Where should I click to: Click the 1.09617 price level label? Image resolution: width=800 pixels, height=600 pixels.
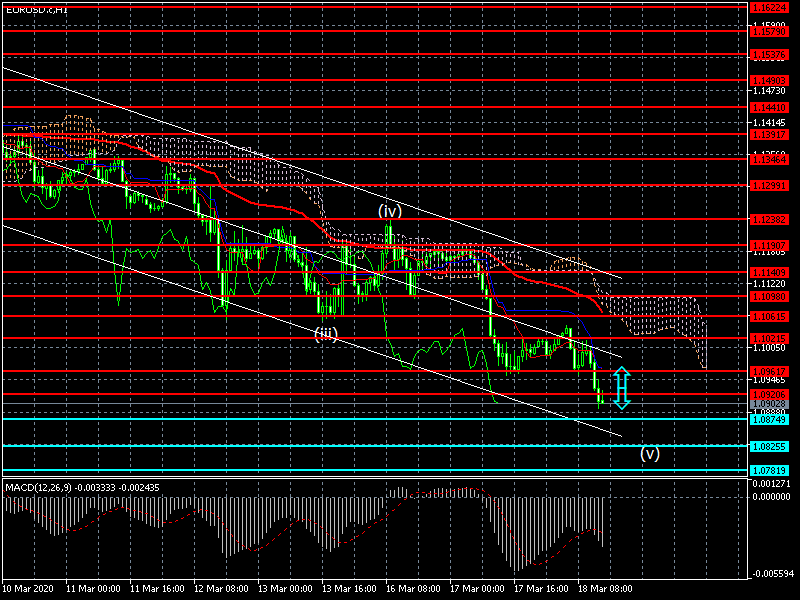(769, 371)
